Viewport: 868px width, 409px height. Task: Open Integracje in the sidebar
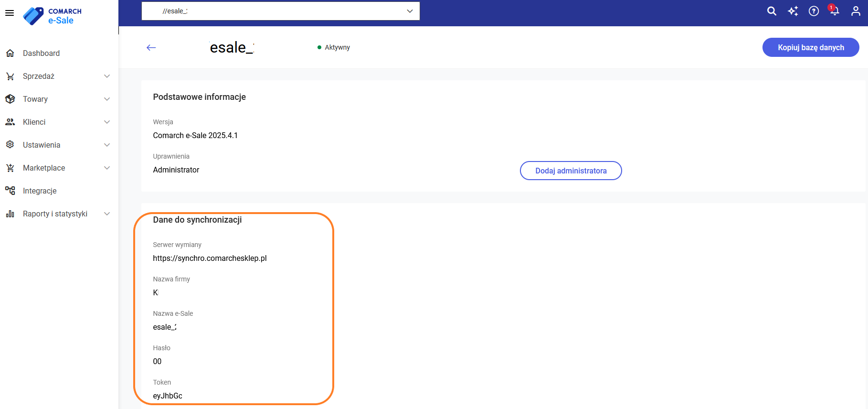(40, 191)
